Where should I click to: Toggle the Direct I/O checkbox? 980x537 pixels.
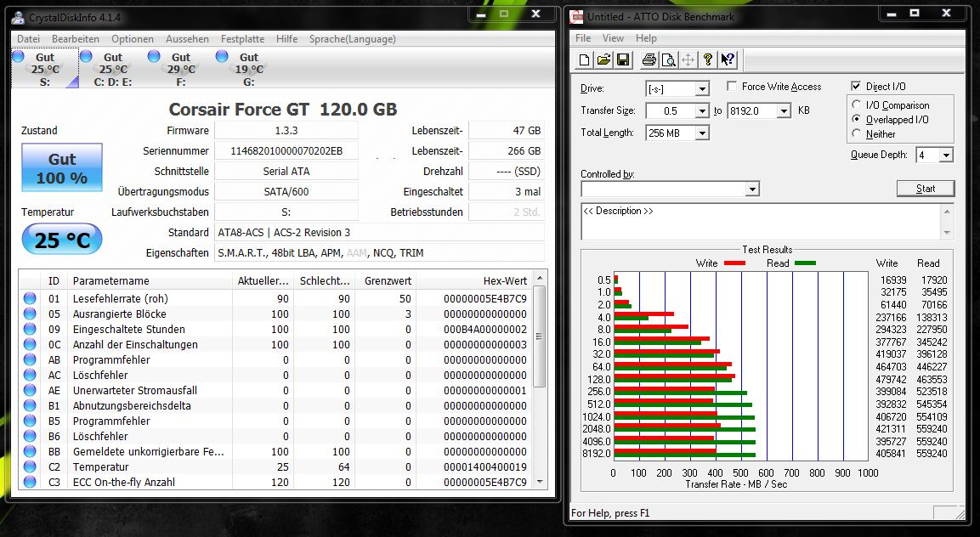856,87
